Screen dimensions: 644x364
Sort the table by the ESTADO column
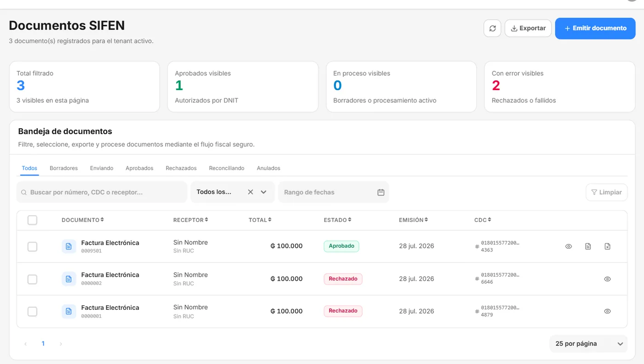tap(338, 220)
